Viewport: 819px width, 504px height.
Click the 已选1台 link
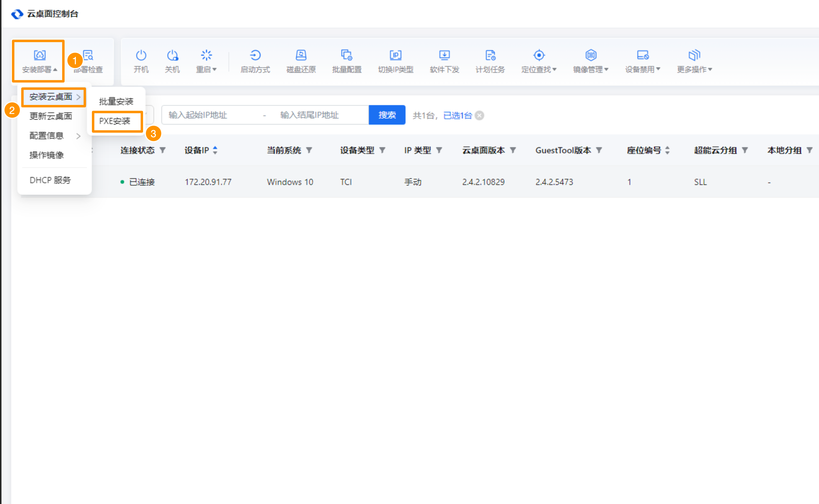click(457, 115)
